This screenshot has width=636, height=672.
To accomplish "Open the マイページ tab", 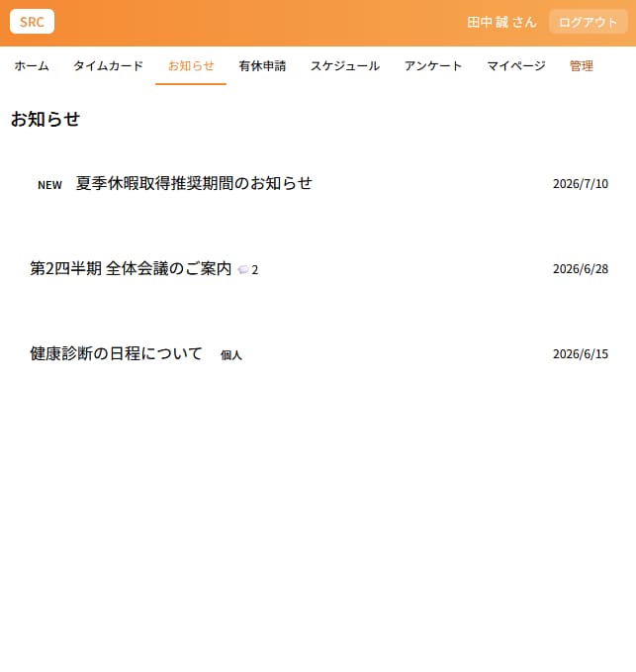I will 516,66.
